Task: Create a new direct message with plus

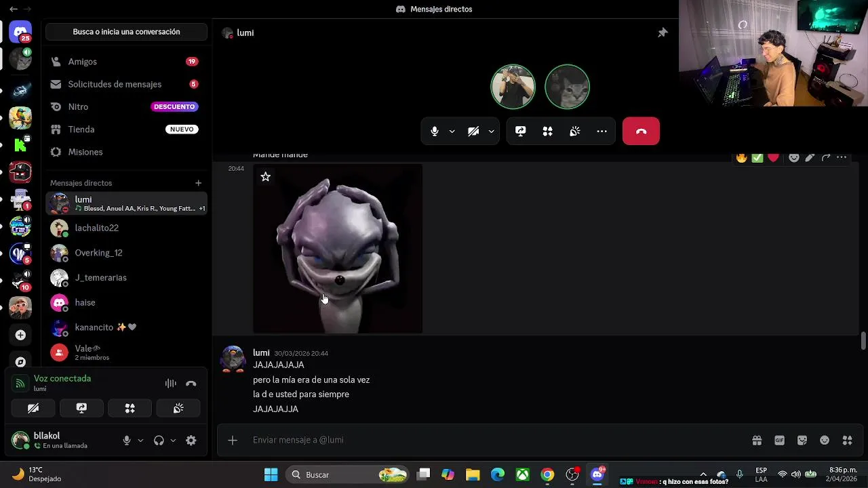Action: (198, 183)
